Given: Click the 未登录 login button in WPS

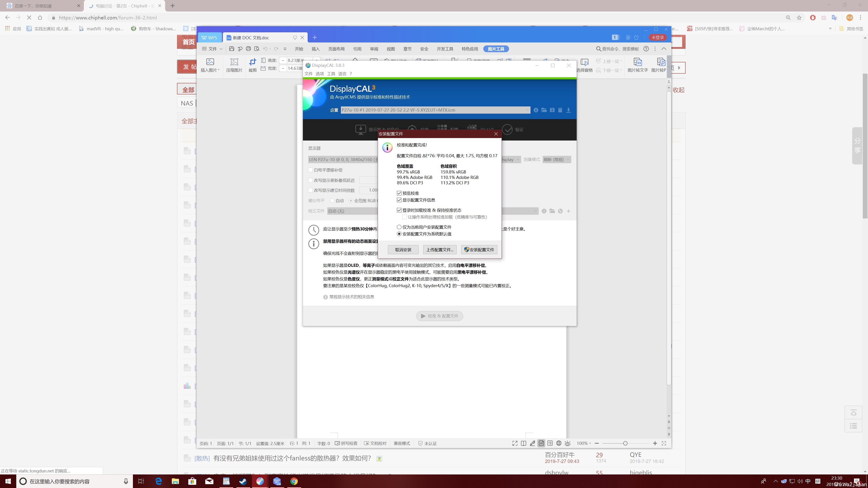Looking at the screenshot, I should coord(657,37).
